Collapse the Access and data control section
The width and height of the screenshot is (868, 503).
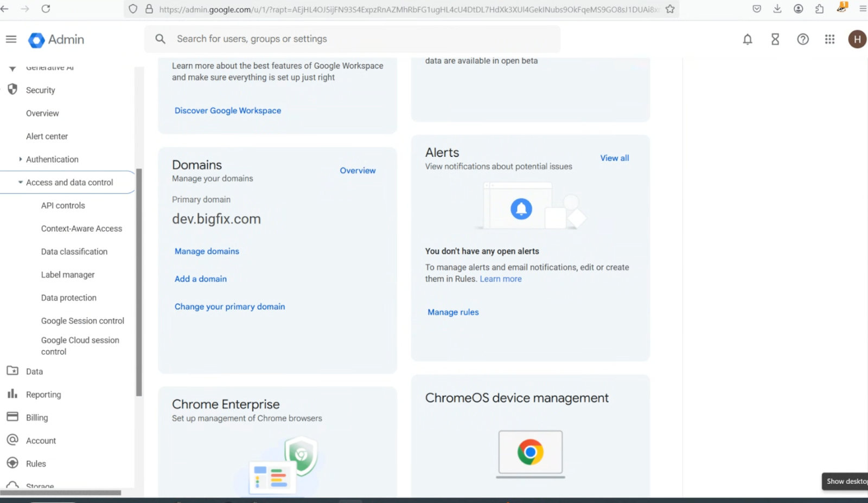(x=21, y=183)
